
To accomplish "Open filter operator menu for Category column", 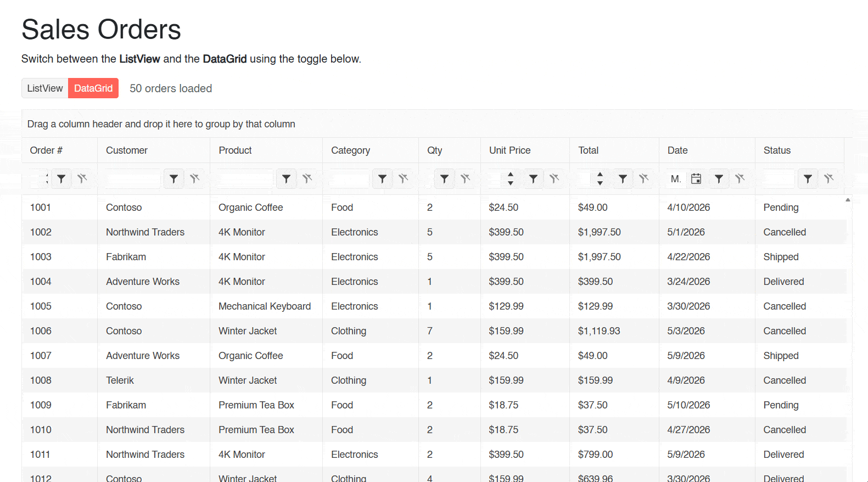I will [x=382, y=178].
